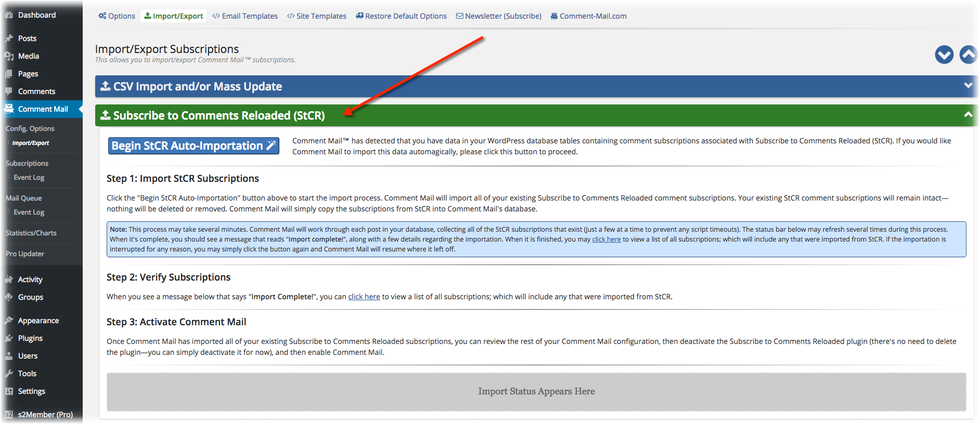Toggle Subscribe to Comments Reloaded header

pyautogui.click(x=536, y=115)
